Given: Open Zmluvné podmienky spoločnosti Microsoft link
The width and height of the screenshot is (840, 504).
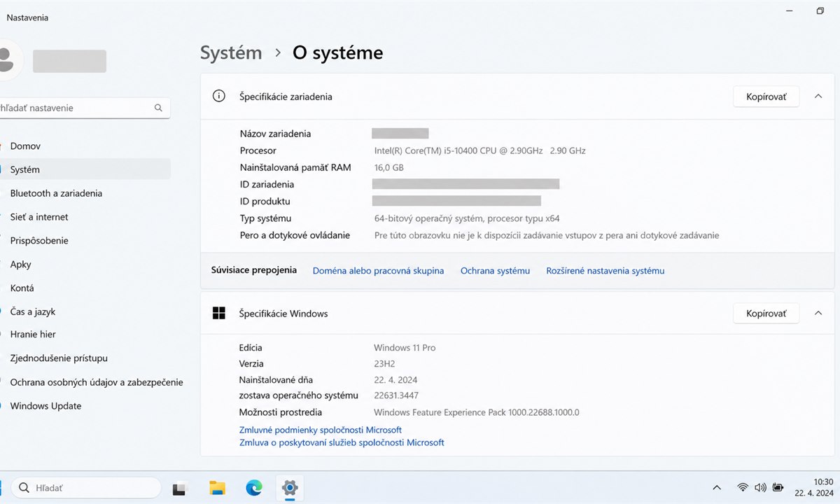Looking at the screenshot, I should 321,430.
